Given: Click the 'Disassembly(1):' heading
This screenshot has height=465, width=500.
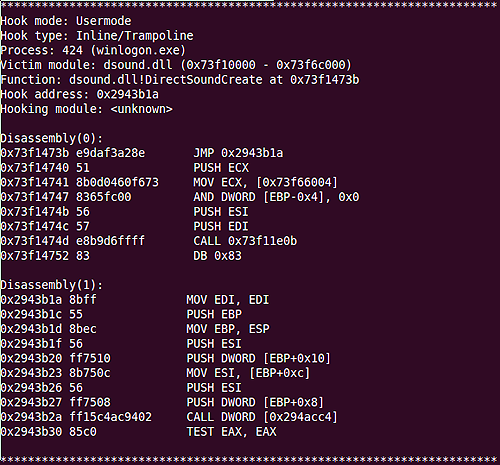Looking at the screenshot, I should pos(52,285).
